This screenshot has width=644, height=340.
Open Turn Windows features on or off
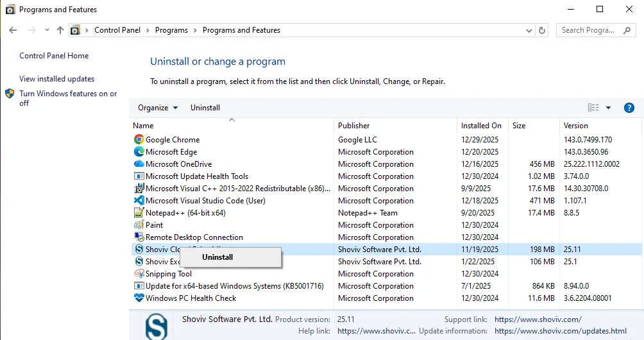coord(68,99)
